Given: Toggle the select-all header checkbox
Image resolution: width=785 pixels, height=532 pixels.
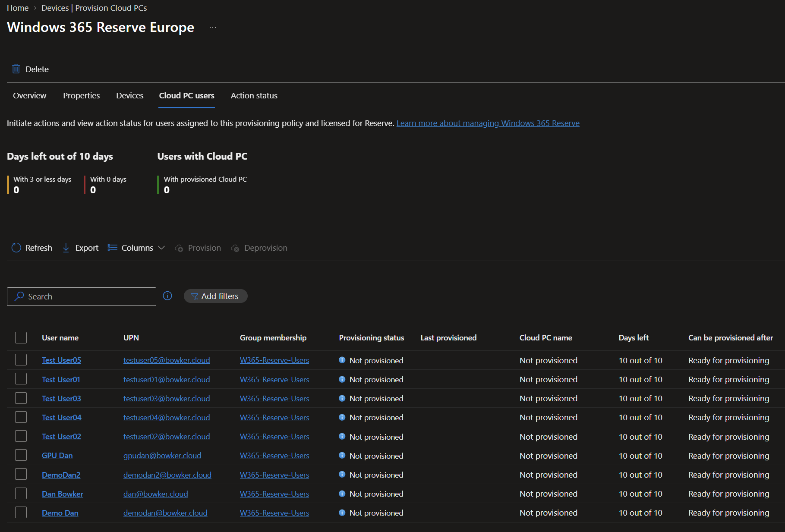Looking at the screenshot, I should click(x=21, y=337).
